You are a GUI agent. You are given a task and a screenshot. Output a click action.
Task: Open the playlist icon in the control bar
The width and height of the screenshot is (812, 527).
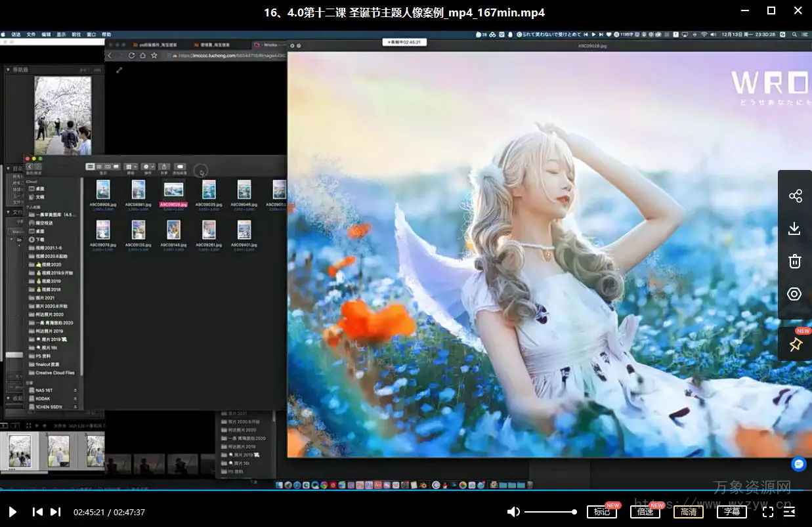pos(790,512)
